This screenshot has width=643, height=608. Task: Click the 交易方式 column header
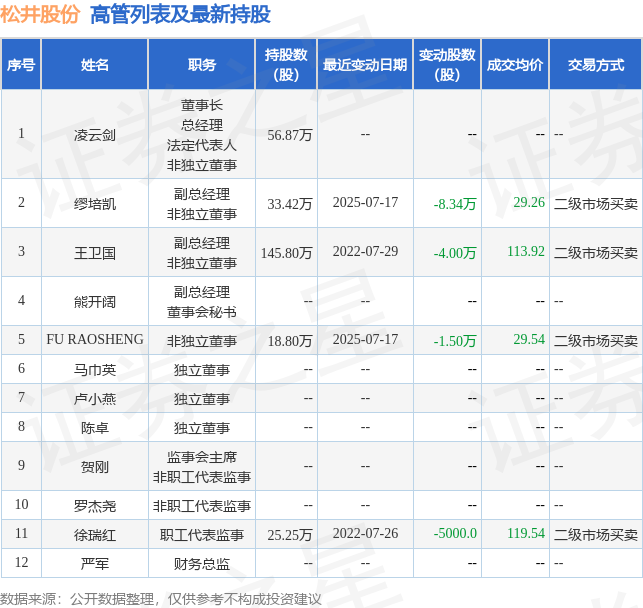tap(596, 64)
